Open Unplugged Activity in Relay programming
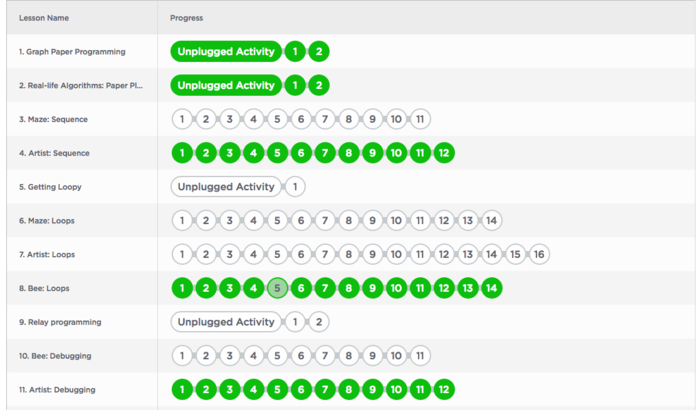The image size is (700, 410). click(x=226, y=322)
